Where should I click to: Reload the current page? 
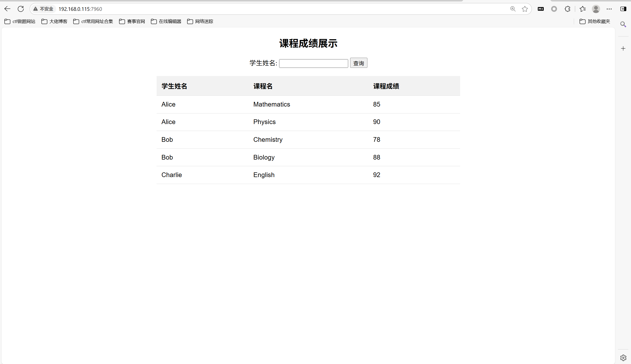tap(21, 9)
